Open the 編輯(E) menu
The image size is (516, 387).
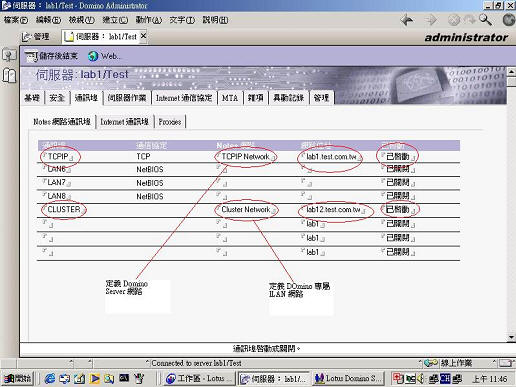[x=48, y=20]
